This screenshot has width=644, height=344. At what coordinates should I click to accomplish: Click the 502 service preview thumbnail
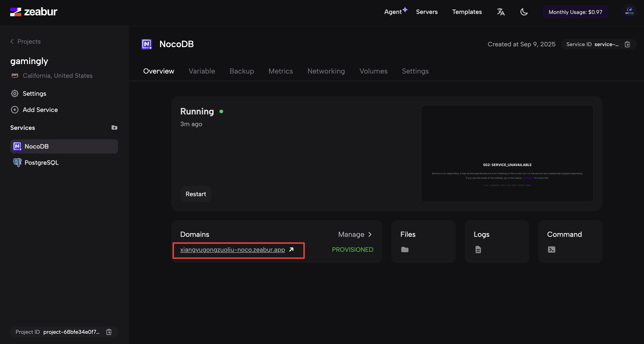click(x=507, y=154)
